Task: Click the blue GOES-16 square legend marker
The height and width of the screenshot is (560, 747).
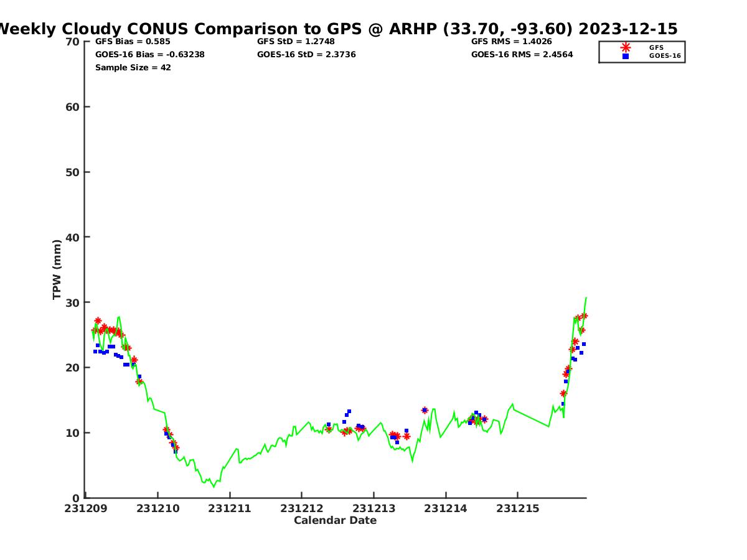Action: point(626,56)
